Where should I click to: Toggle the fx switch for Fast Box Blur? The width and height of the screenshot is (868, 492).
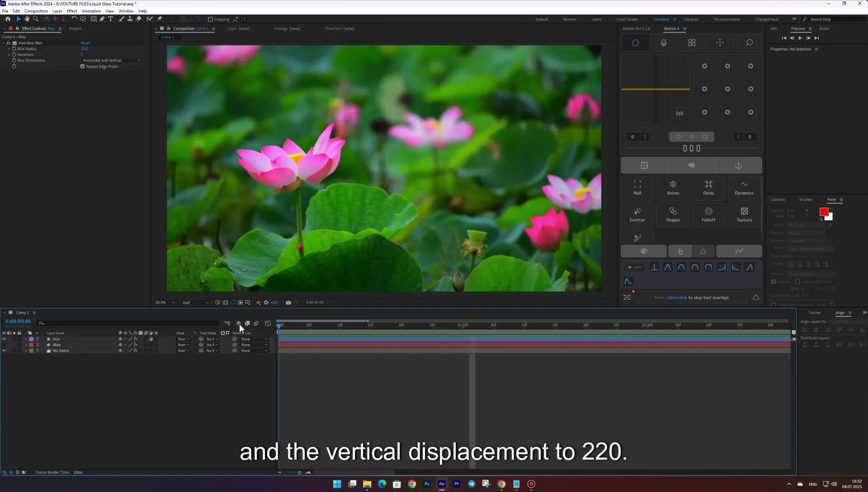click(x=9, y=43)
